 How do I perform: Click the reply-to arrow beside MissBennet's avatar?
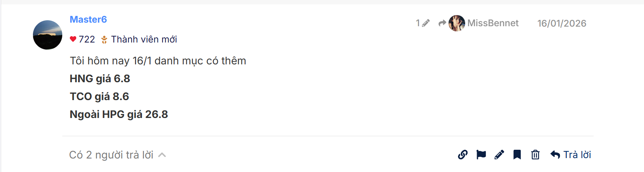point(442,23)
